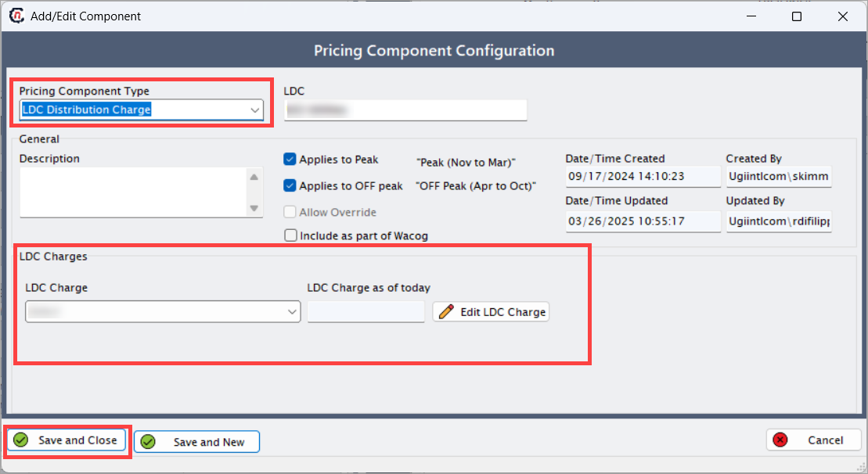
Task: Uncheck Applies to Peak checkbox
Action: coord(290,160)
